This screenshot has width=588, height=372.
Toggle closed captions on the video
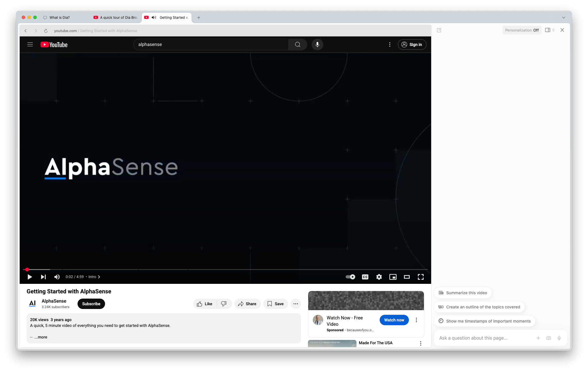(365, 277)
